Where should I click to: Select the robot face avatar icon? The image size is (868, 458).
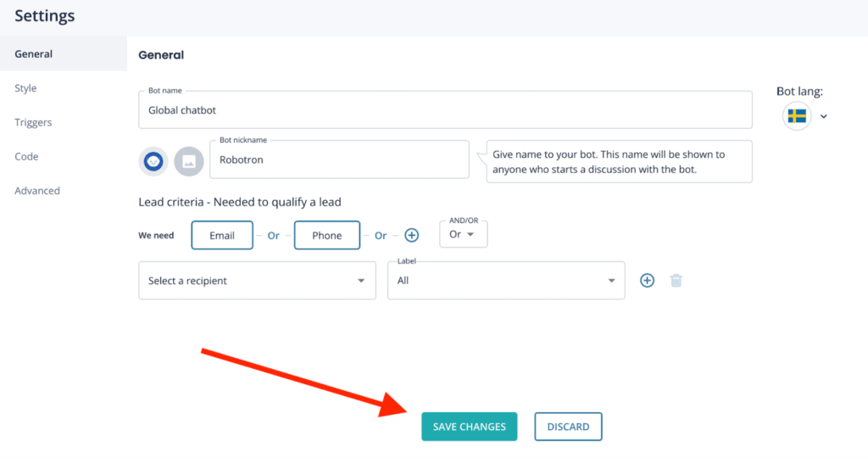coord(153,160)
